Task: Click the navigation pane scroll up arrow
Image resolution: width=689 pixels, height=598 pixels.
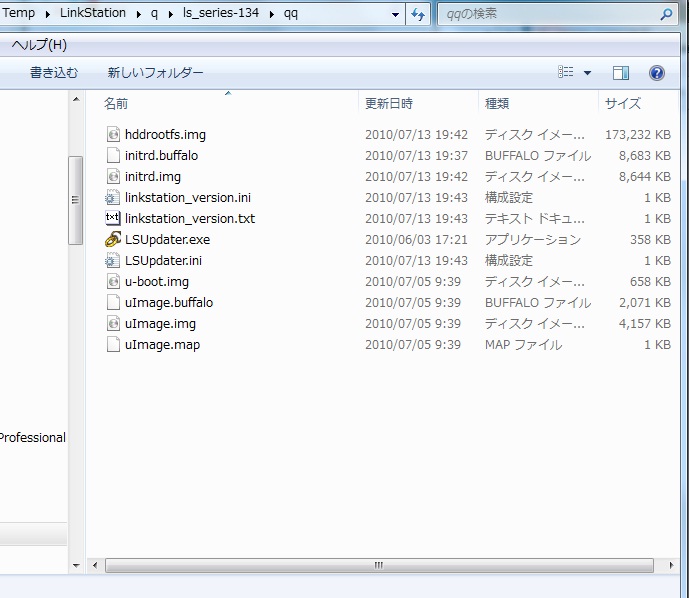Action: (76, 99)
